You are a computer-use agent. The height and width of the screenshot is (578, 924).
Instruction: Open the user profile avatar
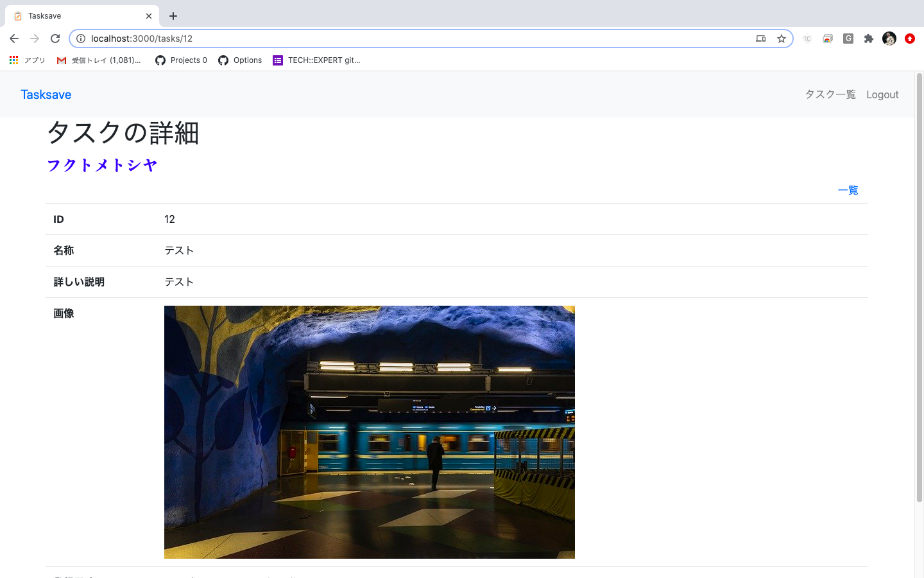tap(889, 39)
